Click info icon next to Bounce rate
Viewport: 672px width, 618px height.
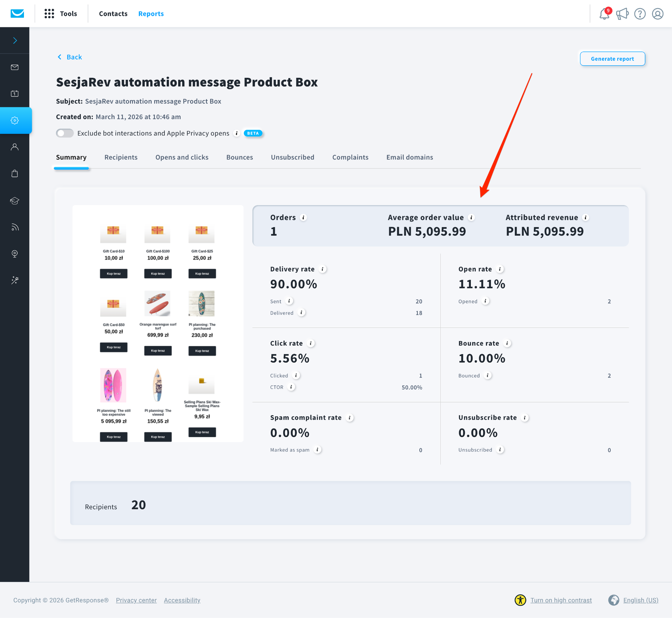[507, 343]
